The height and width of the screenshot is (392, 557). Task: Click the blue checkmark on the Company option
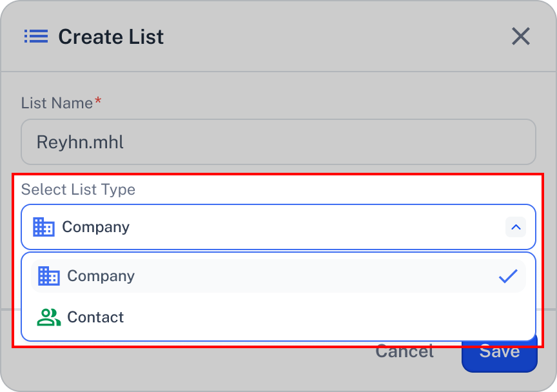coord(508,276)
